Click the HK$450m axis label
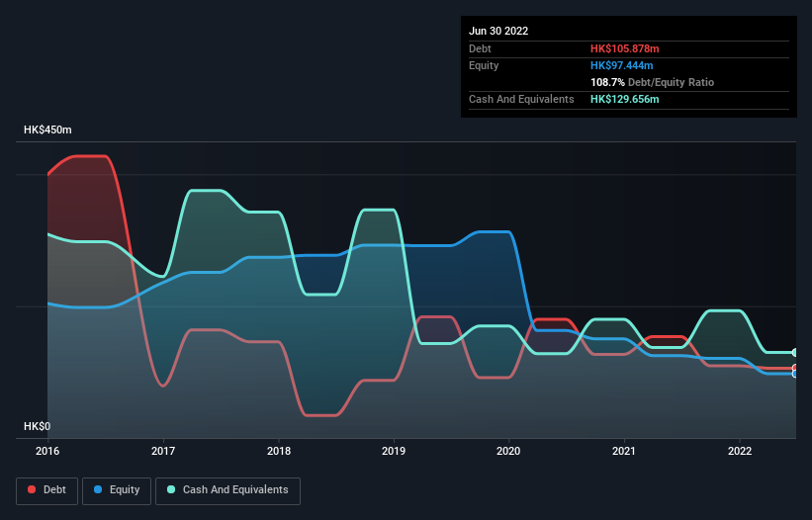Image resolution: width=812 pixels, height=520 pixels. [47, 130]
